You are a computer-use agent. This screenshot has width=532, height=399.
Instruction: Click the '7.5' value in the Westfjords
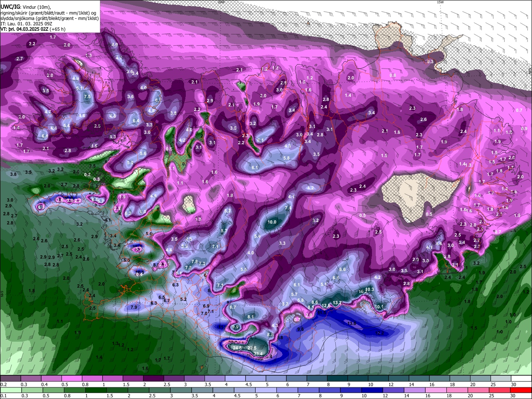coord(87,96)
